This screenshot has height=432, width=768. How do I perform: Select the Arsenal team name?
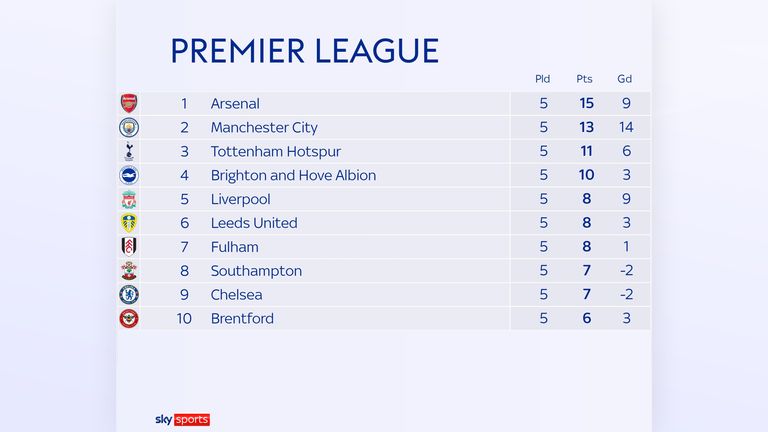click(x=235, y=103)
